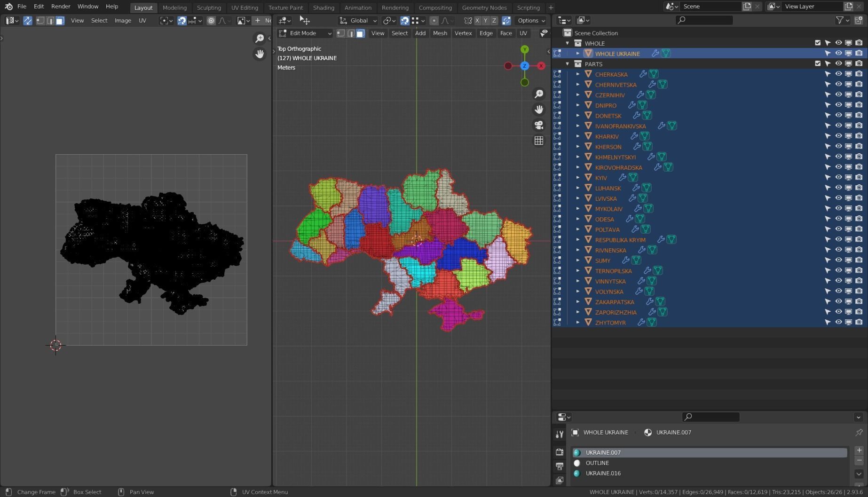Open Tool properties tab icon
This screenshot has width=868, height=497.
[560, 434]
